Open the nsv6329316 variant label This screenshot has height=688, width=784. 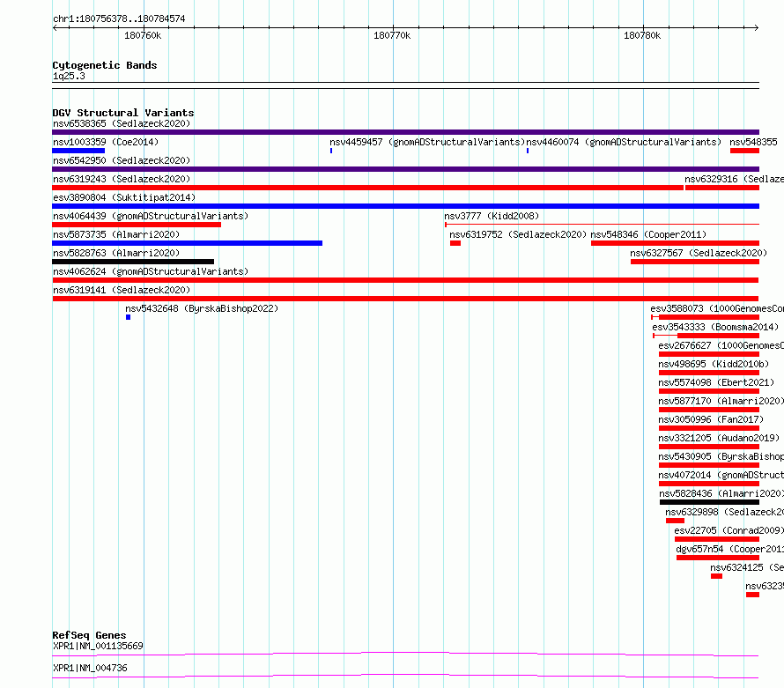pos(734,179)
